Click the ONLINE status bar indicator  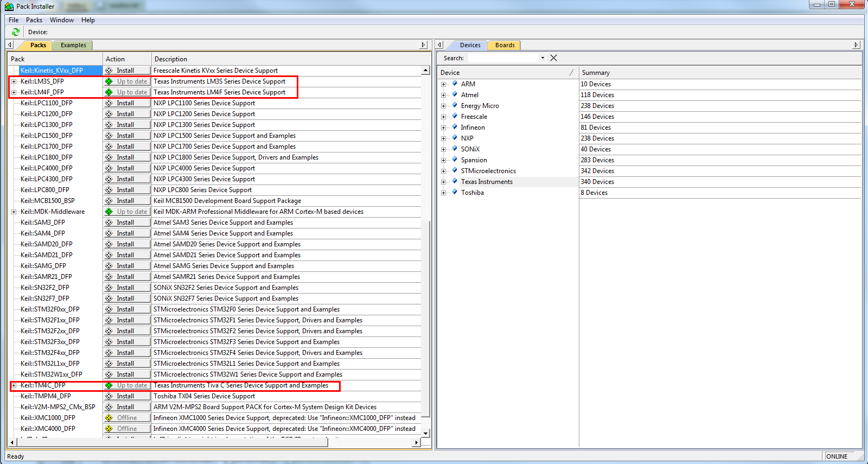click(837, 456)
